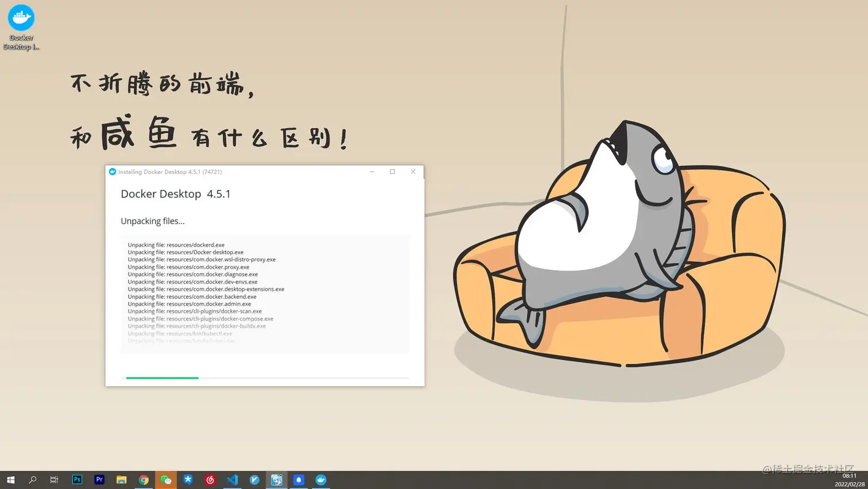Click the installer title reading Docker Desktop 4.5.1
This screenshot has width=868, height=489.
pos(176,194)
